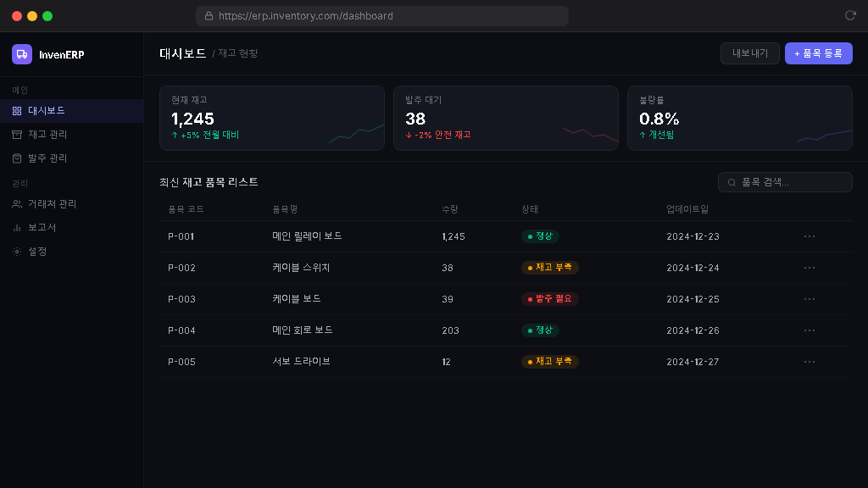Switch to 재고 현황 in the breadcrumb
This screenshot has width=868, height=488.
coord(239,53)
